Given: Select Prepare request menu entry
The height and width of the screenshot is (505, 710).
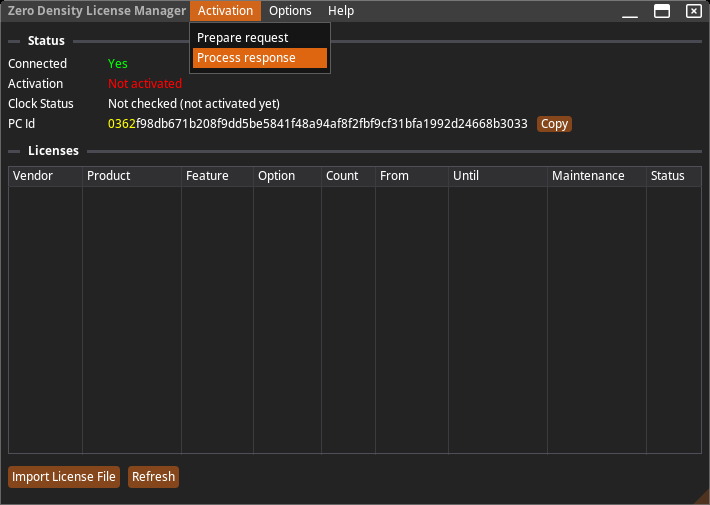Looking at the screenshot, I should (x=242, y=38).
